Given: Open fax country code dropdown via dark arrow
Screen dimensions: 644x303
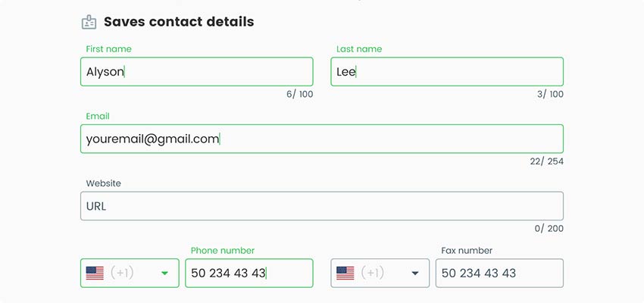Looking at the screenshot, I should click(415, 273).
